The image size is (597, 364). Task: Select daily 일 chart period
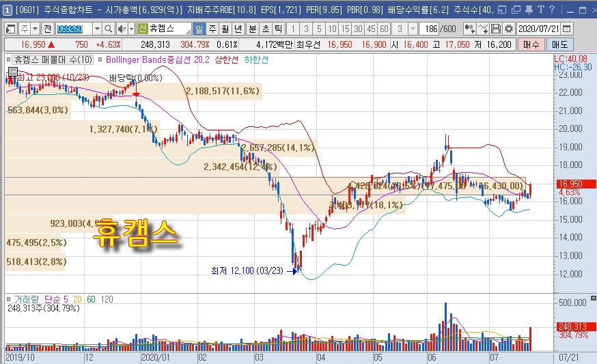[x=199, y=29]
